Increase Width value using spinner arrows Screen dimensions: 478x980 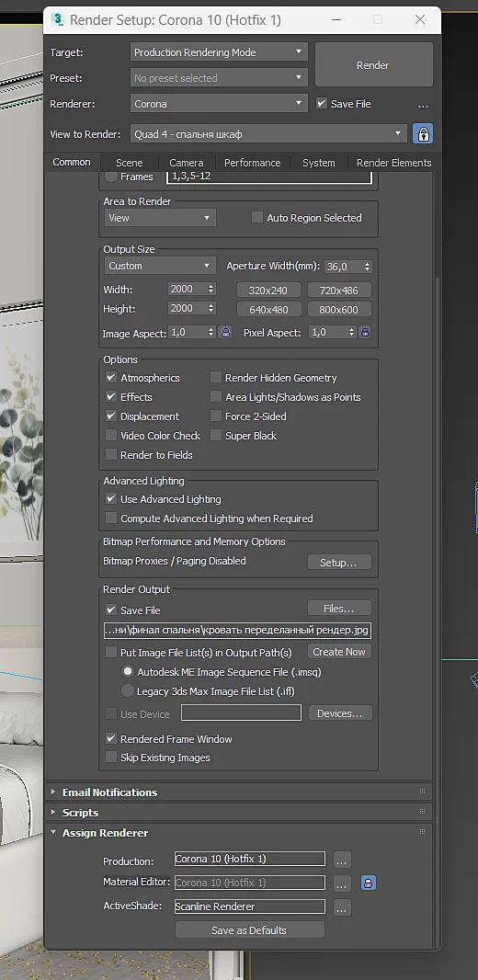click(211, 286)
